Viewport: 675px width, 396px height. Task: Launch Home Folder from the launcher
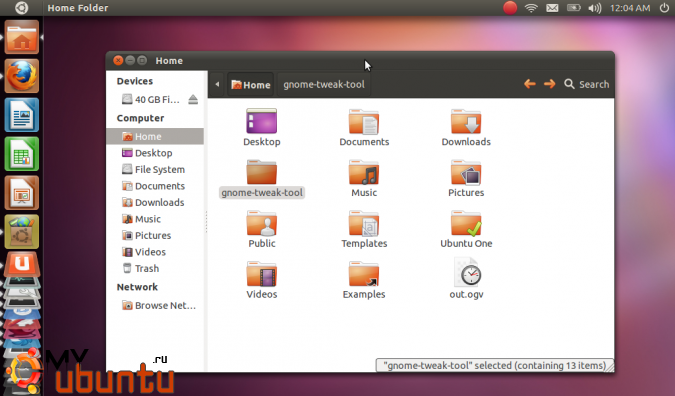[22, 38]
